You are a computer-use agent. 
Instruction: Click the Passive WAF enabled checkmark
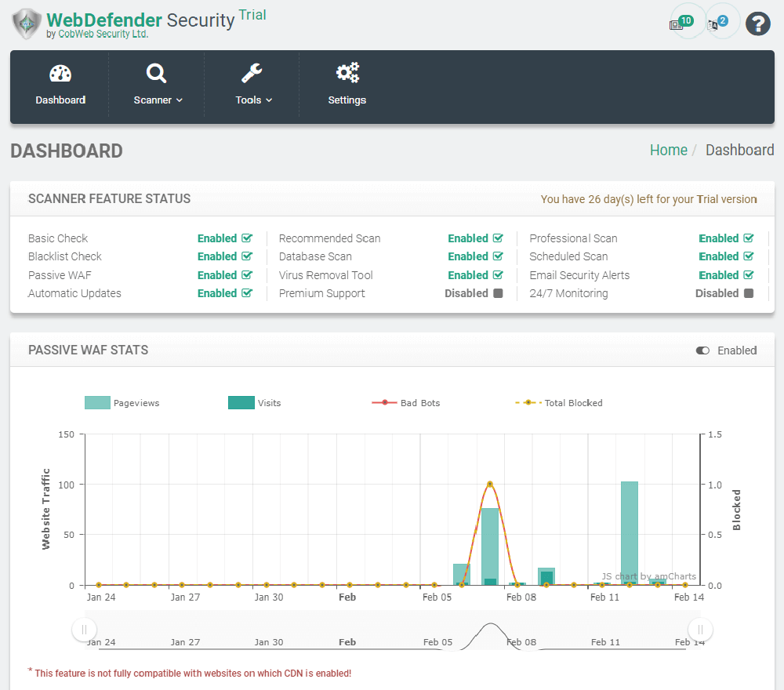click(x=247, y=275)
